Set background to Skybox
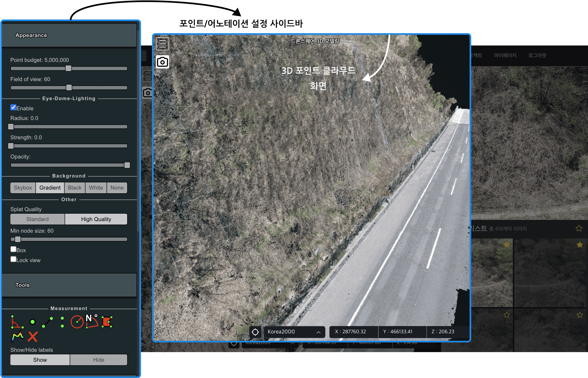 pyautogui.click(x=23, y=188)
